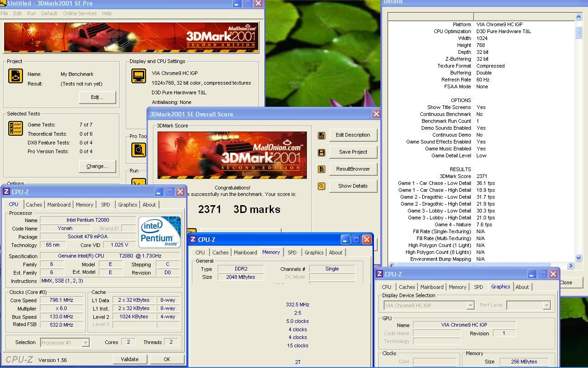Screen dimensions: 588x368
Task: Click the Save Project button
Action: coord(353,152)
